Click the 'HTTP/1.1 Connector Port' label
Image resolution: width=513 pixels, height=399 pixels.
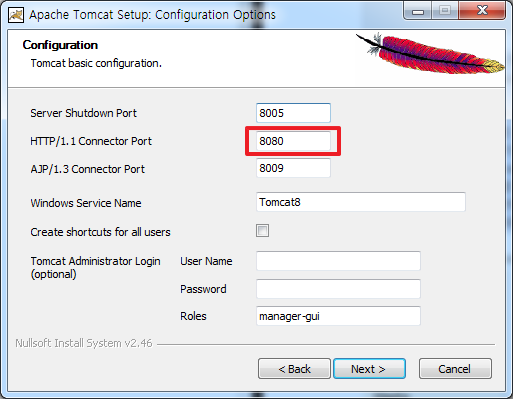pos(91,141)
